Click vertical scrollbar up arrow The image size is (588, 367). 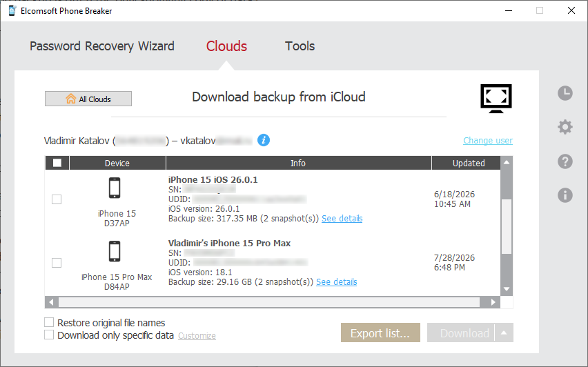point(507,162)
